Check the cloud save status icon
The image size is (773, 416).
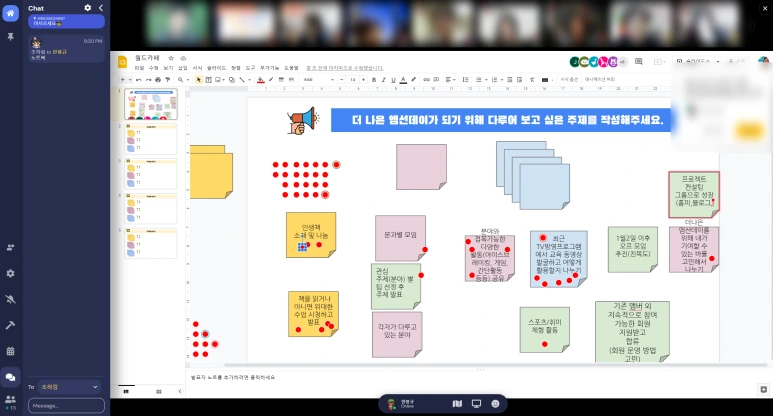pyautogui.click(x=183, y=58)
